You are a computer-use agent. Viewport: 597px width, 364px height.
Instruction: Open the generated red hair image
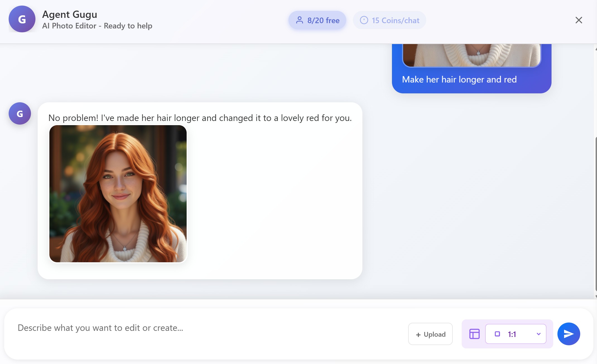click(118, 193)
